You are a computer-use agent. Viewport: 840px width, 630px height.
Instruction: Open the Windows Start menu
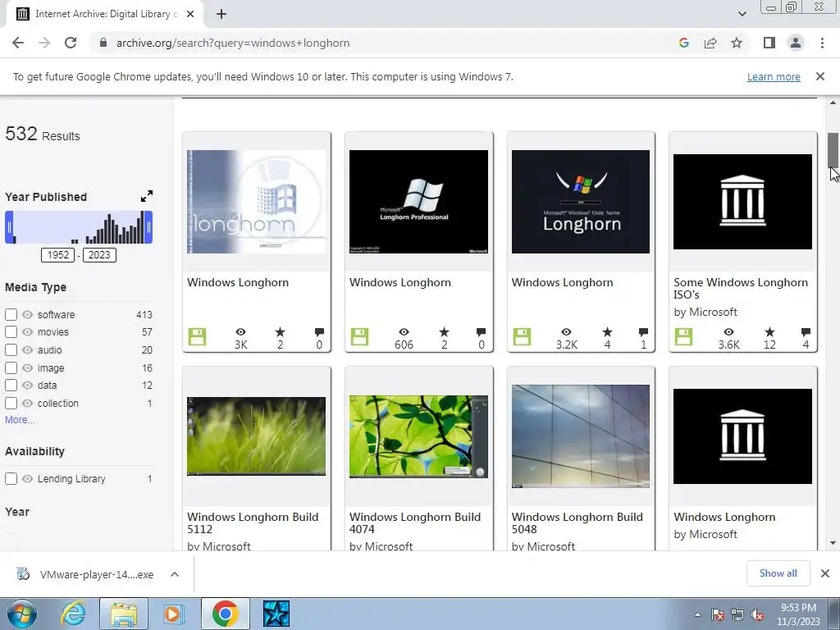[x=21, y=614]
